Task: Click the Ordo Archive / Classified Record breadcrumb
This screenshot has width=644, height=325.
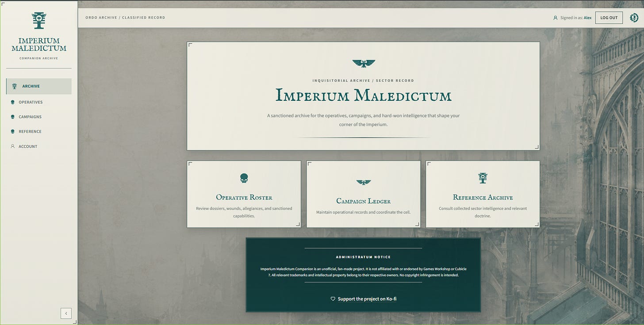Action: 125,18
